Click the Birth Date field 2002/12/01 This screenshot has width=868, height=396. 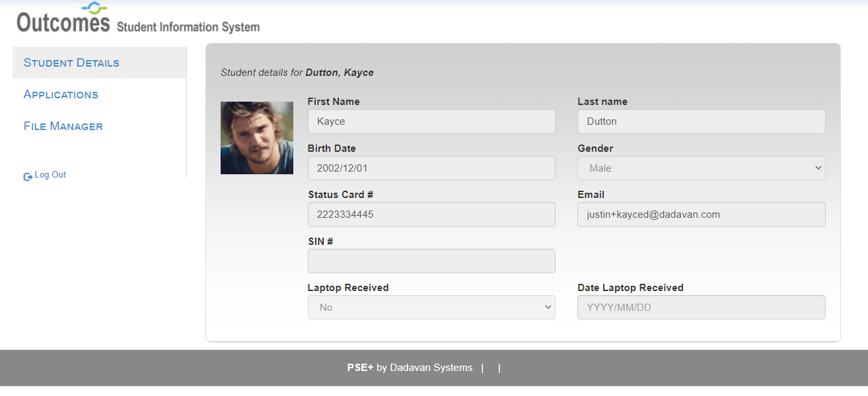click(x=431, y=168)
